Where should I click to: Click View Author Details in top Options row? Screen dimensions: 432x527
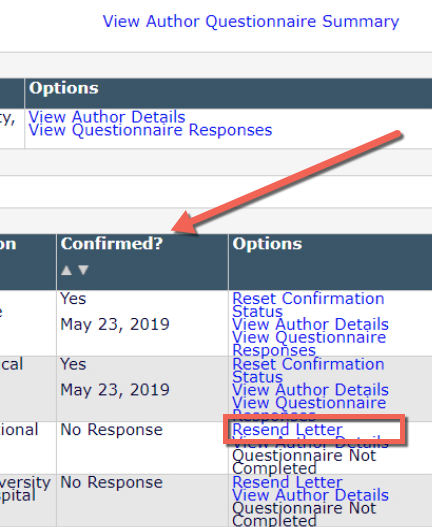(107, 117)
